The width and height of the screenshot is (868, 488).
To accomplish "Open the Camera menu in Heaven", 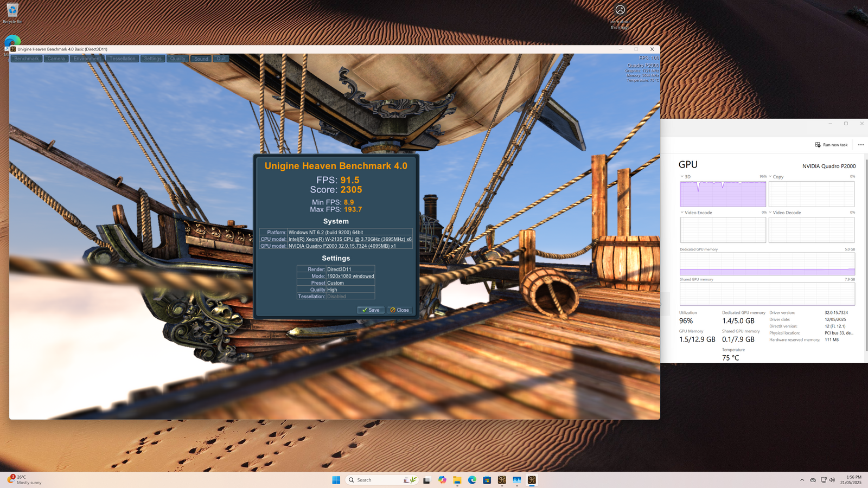I will coord(56,59).
